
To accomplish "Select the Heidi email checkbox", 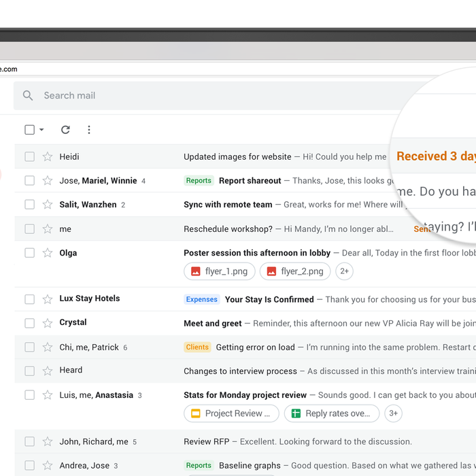I will click(29, 156).
